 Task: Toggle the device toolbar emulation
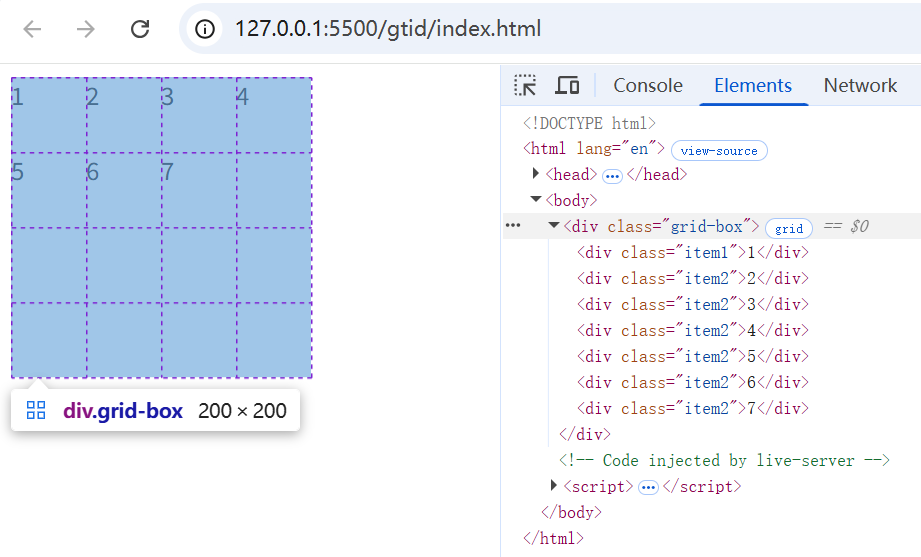coord(567,85)
